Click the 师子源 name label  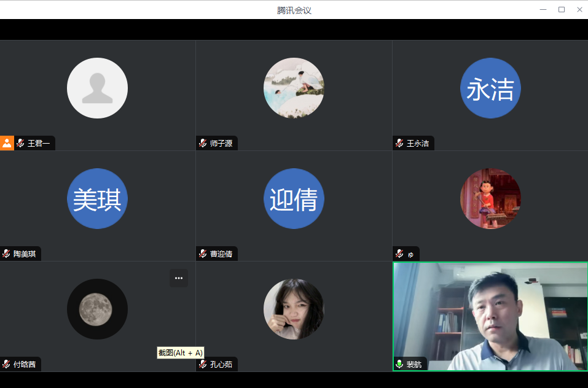[221, 143]
